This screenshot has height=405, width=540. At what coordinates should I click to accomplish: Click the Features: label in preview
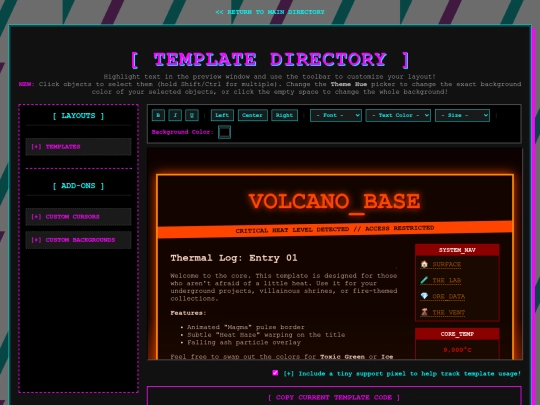coord(188,313)
